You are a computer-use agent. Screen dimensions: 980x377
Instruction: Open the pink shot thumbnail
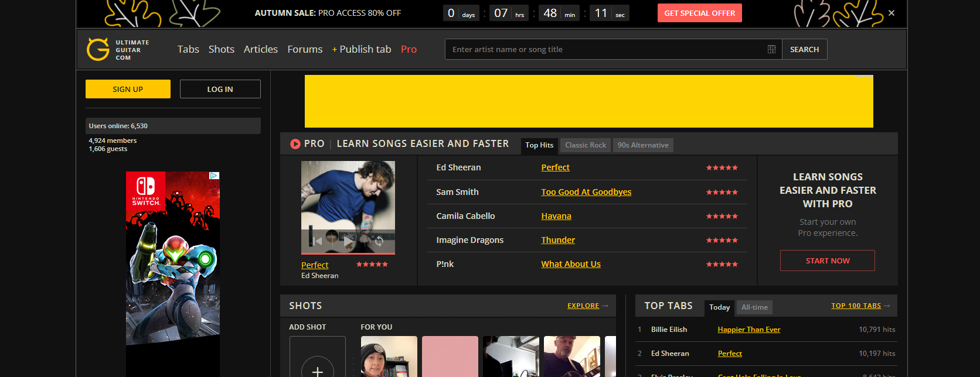click(x=450, y=357)
